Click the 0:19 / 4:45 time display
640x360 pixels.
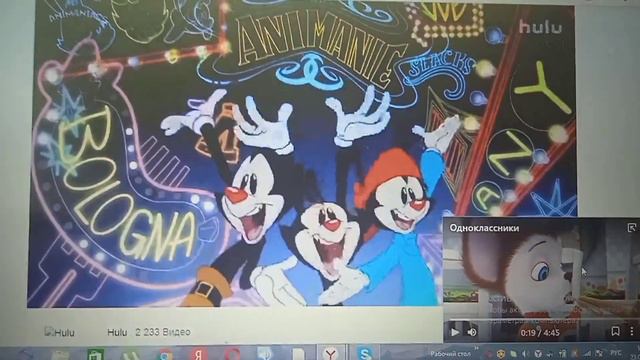[540, 333]
